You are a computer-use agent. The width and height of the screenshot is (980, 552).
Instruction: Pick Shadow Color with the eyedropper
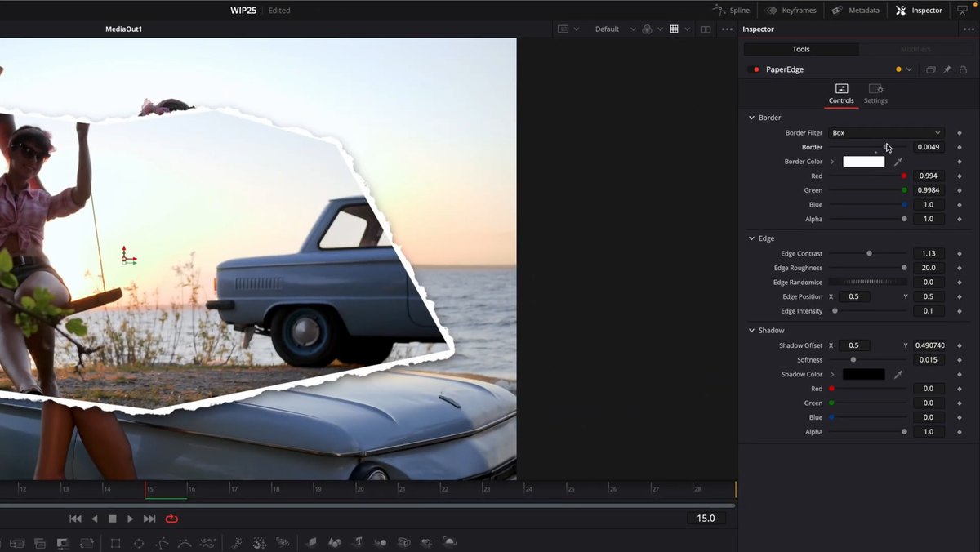tap(898, 374)
